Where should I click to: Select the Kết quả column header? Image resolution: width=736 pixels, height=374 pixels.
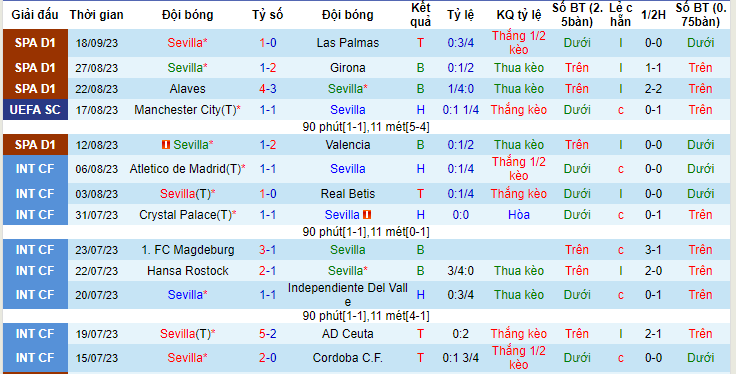(x=421, y=15)
